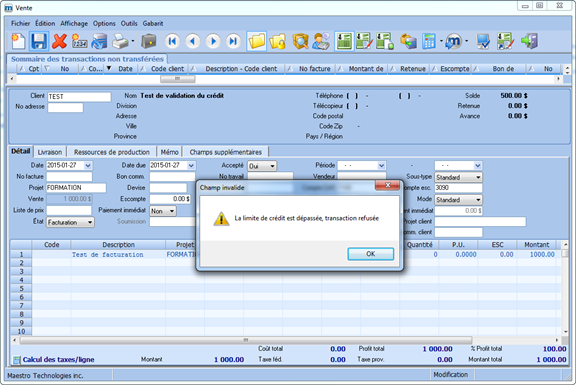Open the Affichage menu

[x=74, y=24]
